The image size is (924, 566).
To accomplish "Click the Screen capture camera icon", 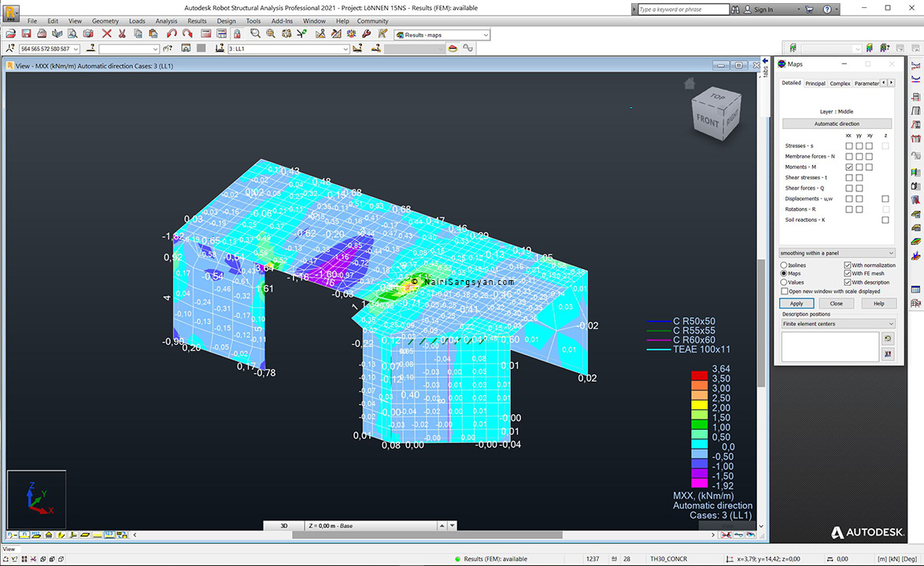I will click(x=88, y=34).
